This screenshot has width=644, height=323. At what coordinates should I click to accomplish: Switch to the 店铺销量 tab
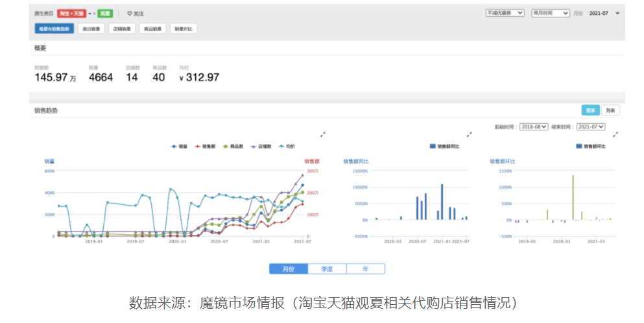coord(121,29)
